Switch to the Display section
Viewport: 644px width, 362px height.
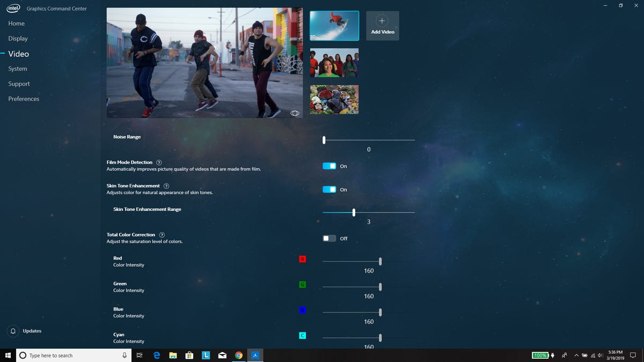coord(18,38)
